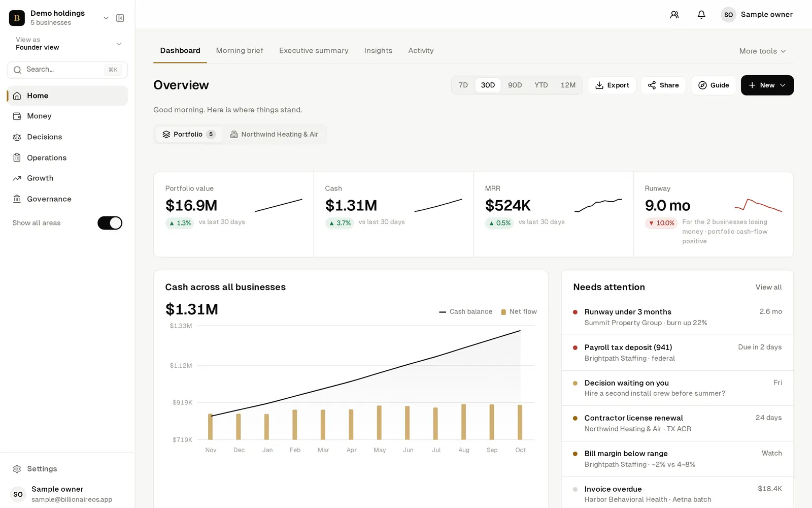Open the Activity tab

[421, 51]
